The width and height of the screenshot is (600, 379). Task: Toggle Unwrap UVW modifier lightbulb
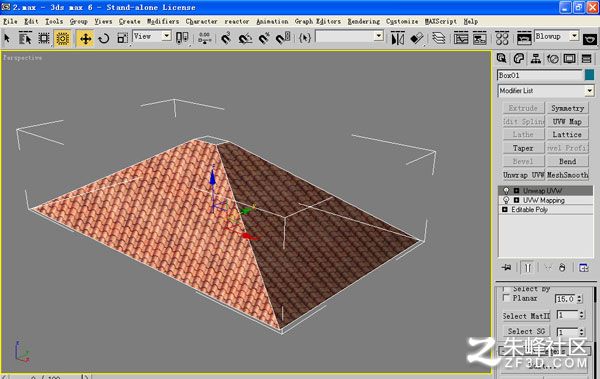506,190
